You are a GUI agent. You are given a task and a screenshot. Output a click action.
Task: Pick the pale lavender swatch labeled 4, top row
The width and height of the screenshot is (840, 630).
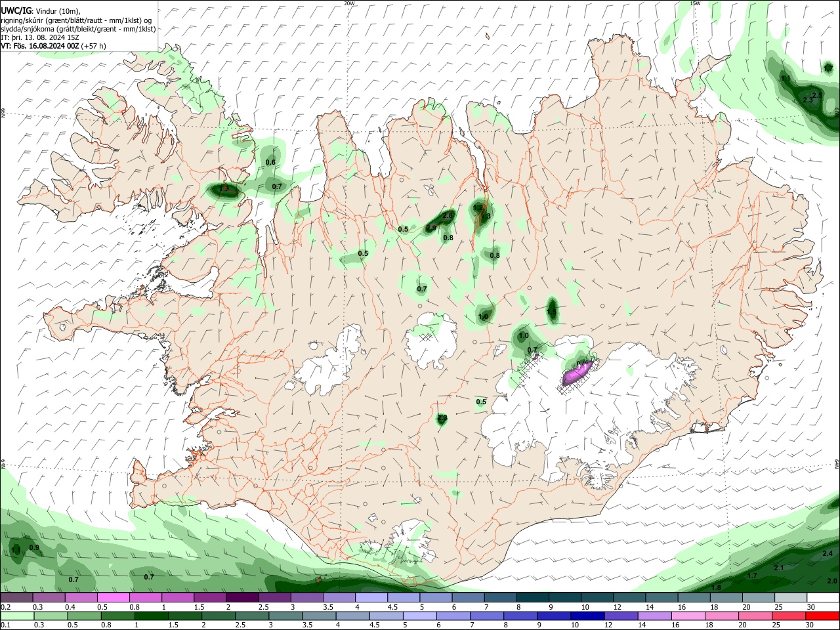tap(371, 598)
